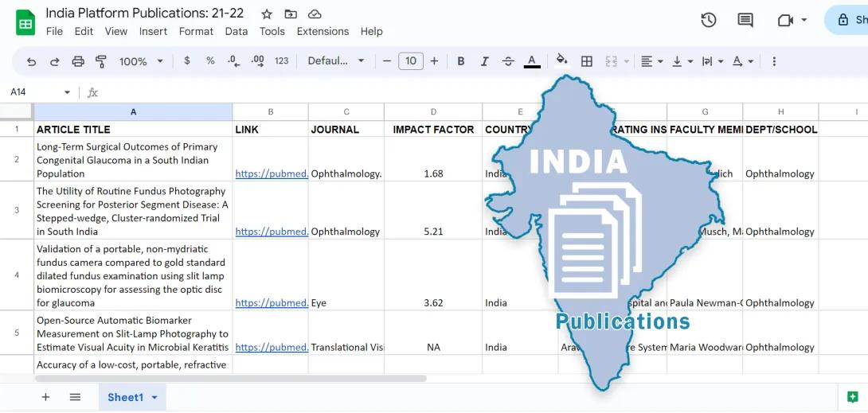Open the Extensions menu
This screenshot has width=868, height=413.
[x=323, y=32]
